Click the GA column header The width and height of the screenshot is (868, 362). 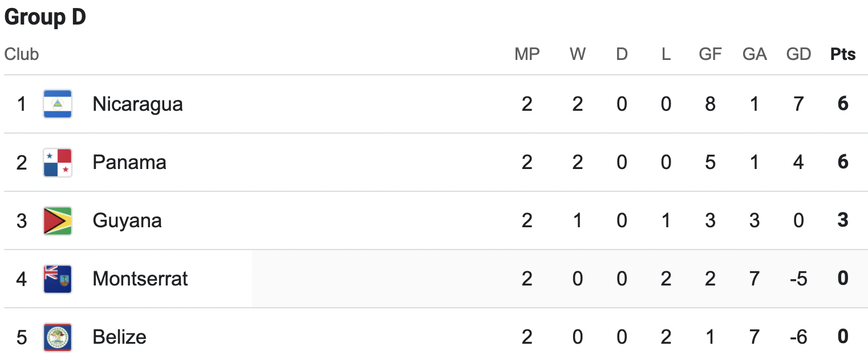[755, 54]
